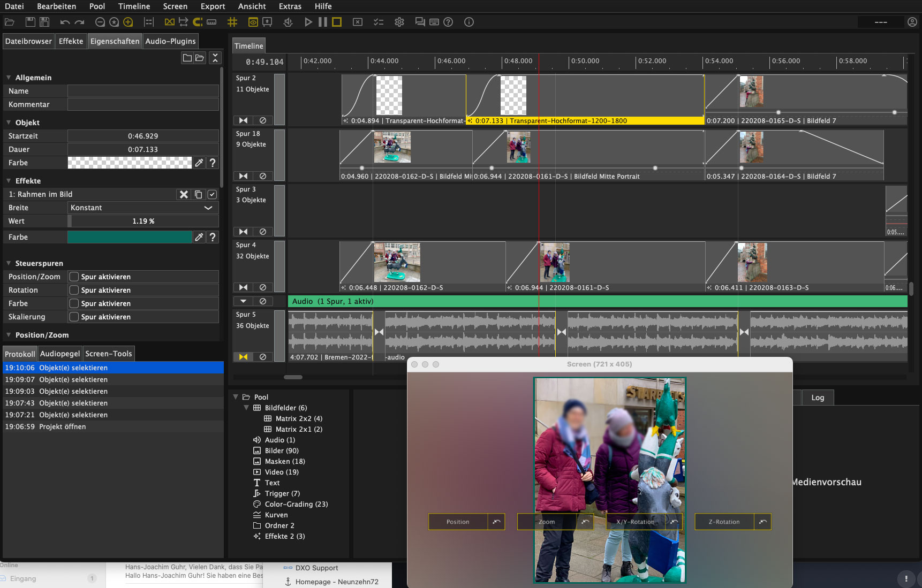Enable Position/Zoom Spur aktivieren checkbox

pos(74,277)
